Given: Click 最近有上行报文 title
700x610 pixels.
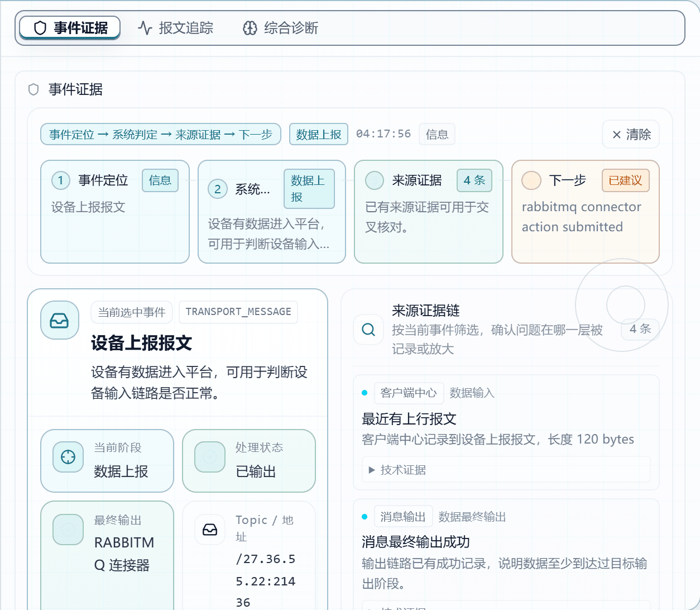Looking at the screenshot, I should point(409,419).
